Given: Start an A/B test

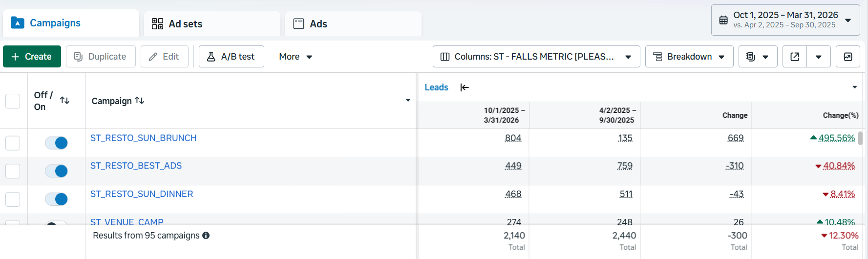Looking at the screenshot, I should point(232,57).
